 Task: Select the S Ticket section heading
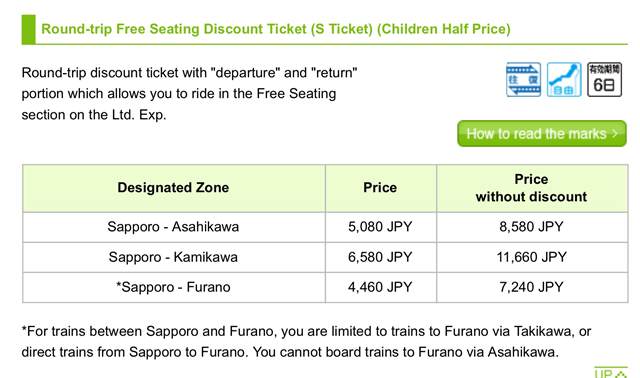coord(276,29)
